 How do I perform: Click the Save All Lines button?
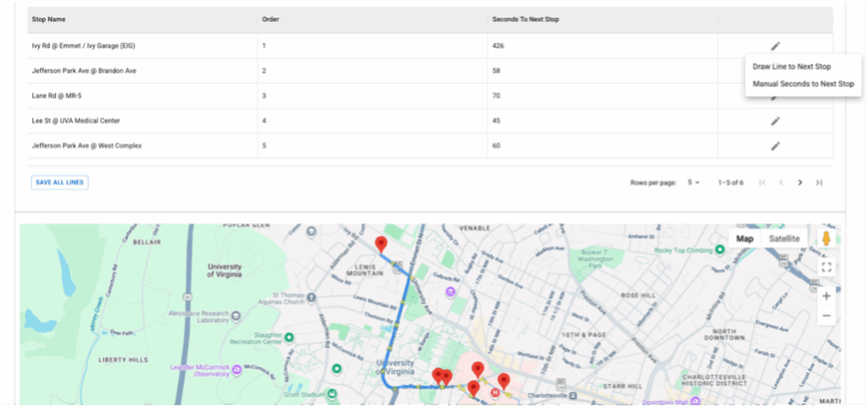(x=59, y=182)
